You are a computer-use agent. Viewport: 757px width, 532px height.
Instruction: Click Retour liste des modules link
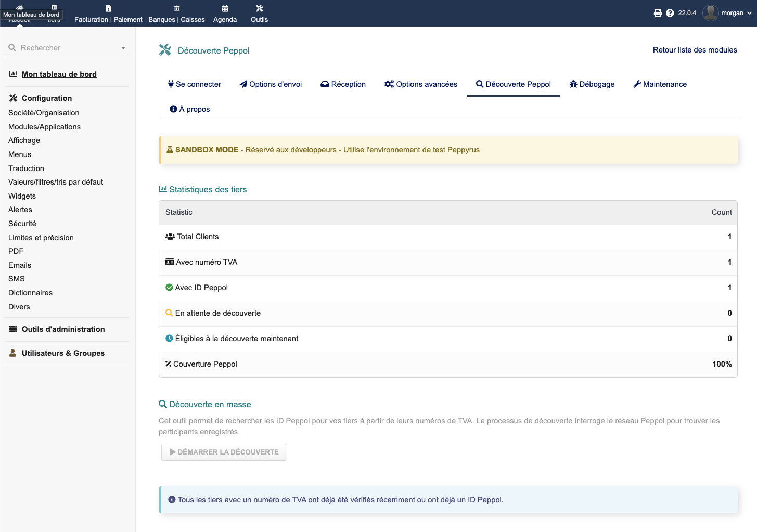click(695, 50)
